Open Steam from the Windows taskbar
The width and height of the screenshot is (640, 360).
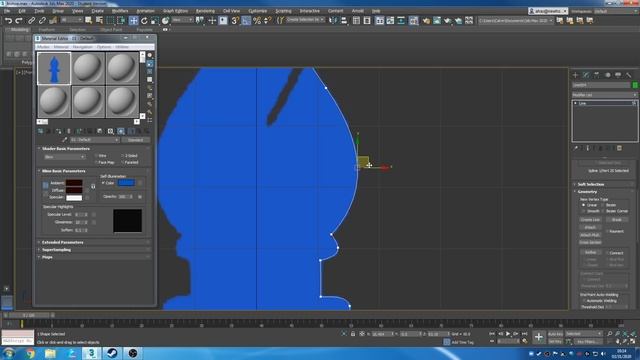click(x=112, y=353)
